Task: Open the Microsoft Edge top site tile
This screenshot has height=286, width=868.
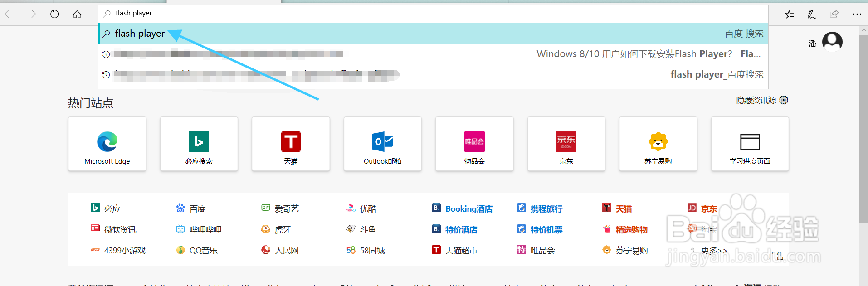Action: pyautogui.click(x=107, y=144)
